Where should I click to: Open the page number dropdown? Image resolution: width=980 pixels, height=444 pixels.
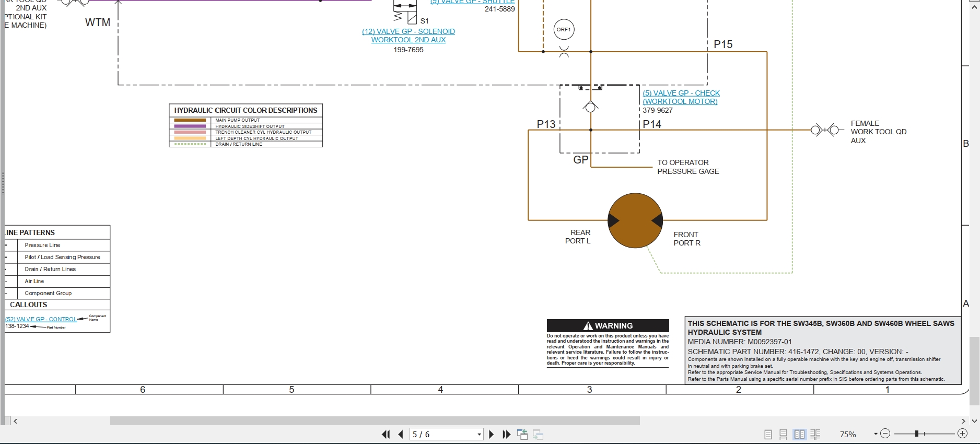coord(479,435)
